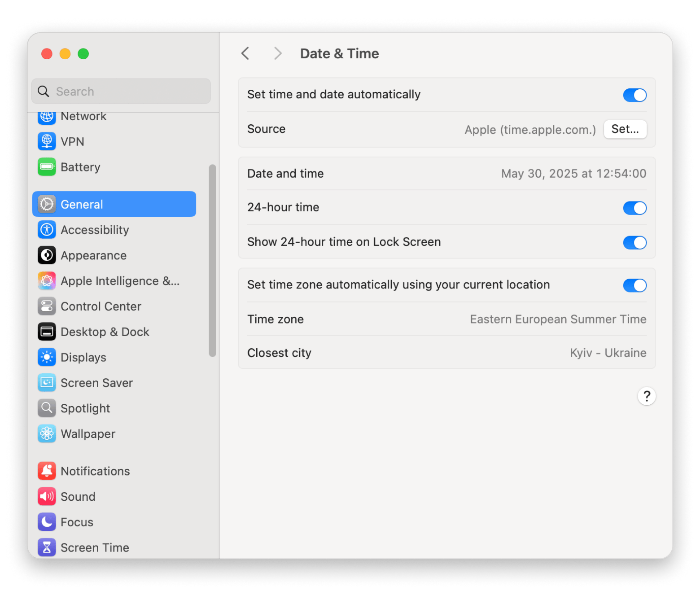This screenshot has height=595, width=700.
Task: Open help with the question mark button
Action: tap(646, 396)
